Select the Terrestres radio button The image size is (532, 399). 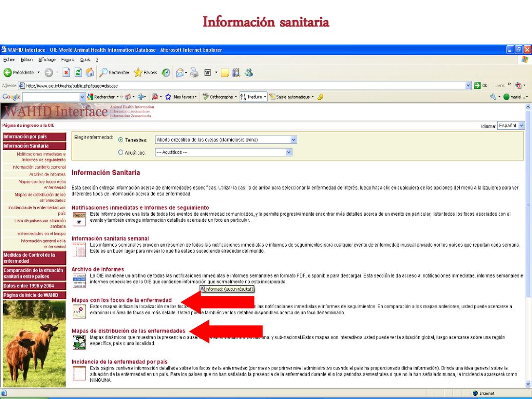pyautogui.click(x=121, y=140)
